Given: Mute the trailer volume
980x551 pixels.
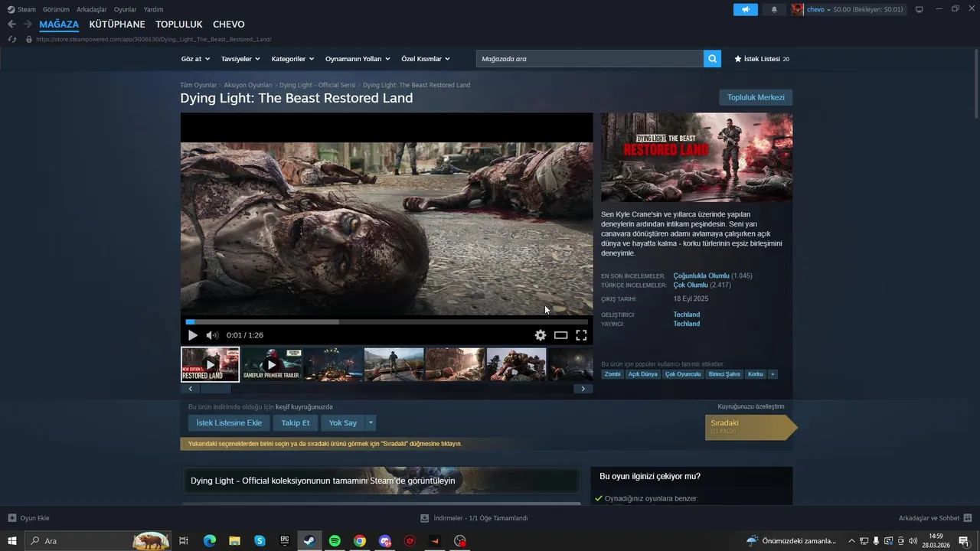Looking at the screenshot, I should [212, 335].
